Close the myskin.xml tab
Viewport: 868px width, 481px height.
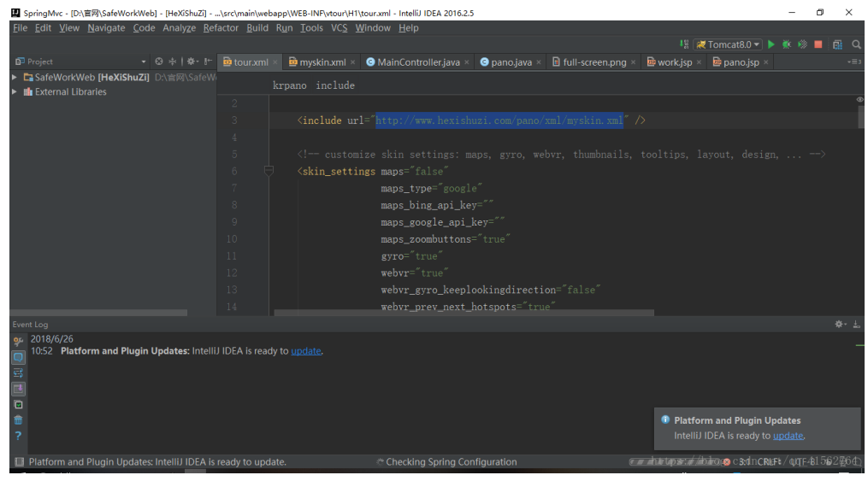tap(352, 62)
